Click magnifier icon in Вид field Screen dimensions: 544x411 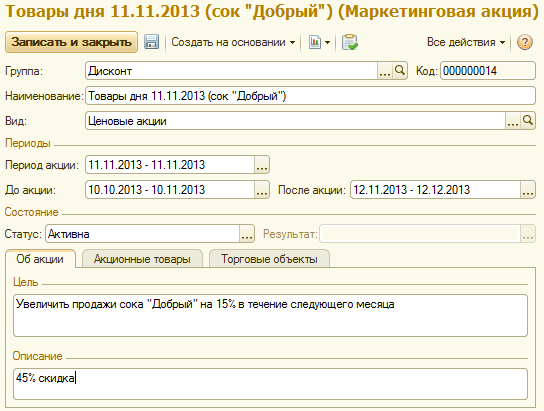click(528, 121)
